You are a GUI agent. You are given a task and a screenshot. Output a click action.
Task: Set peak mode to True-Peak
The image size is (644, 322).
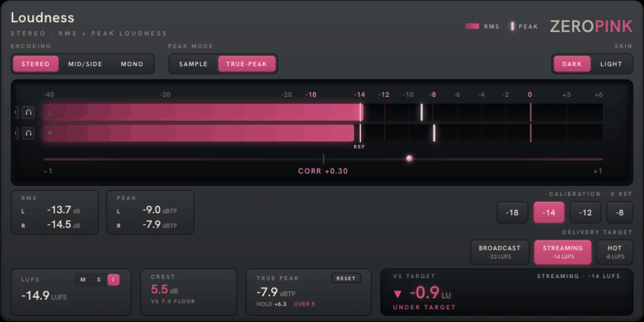(247, 64)
